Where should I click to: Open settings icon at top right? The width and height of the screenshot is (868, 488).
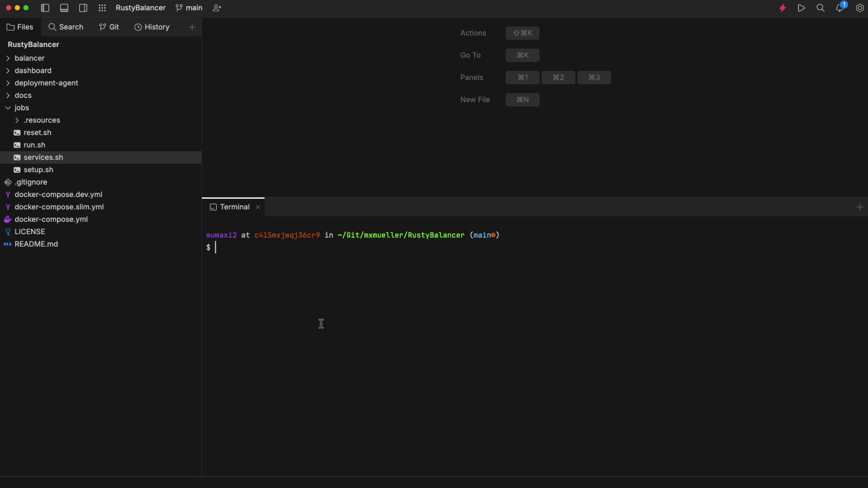860,8
